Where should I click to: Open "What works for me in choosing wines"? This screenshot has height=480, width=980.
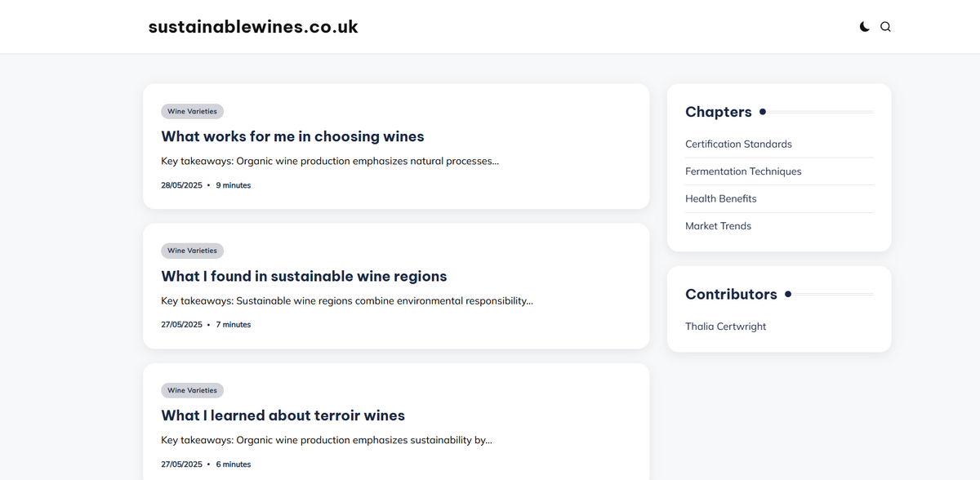tap(292, 136)
